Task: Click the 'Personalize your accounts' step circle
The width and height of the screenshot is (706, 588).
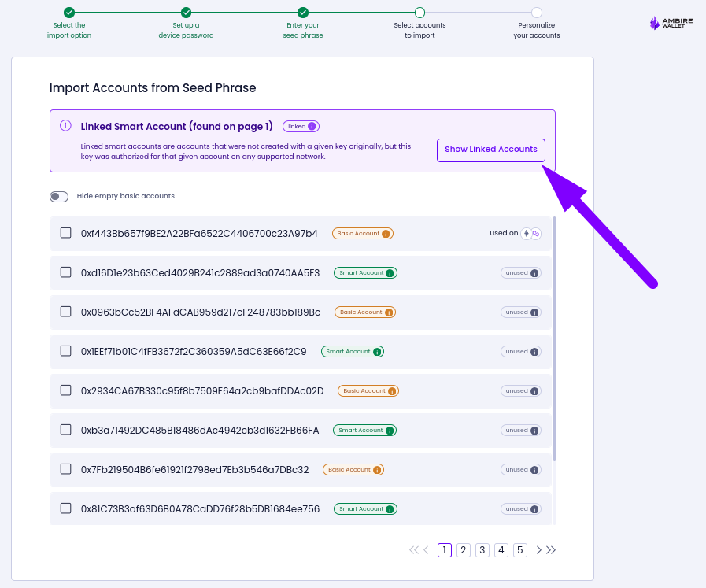Action: click(536, 12)
